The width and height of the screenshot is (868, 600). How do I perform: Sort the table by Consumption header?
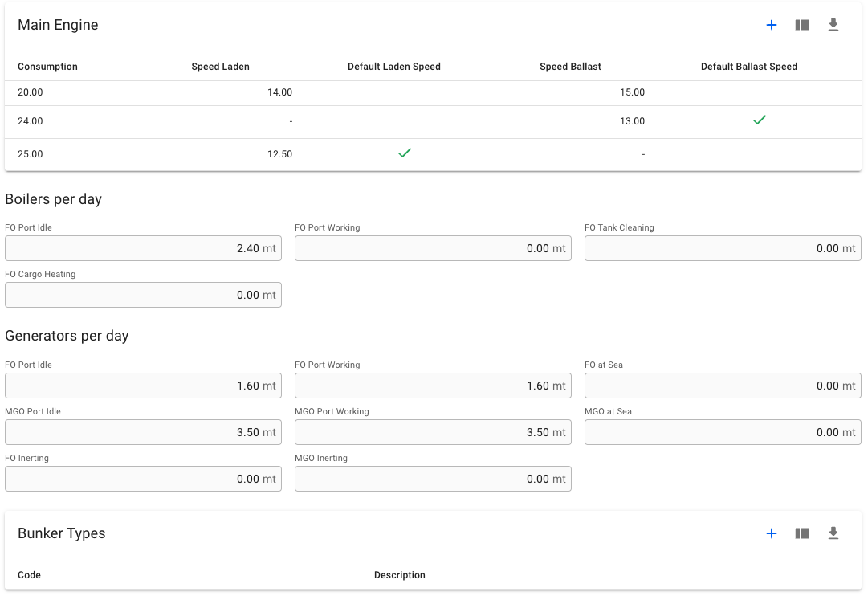point(47,67)
